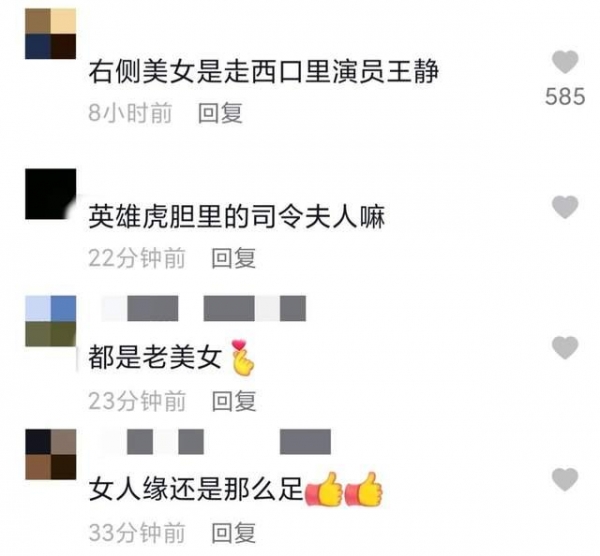The width and height of the screenshot is (600, 556).
Task: Like the 英雄虎胆里的司令夫人嘛 comment
Action: [565, 207]
